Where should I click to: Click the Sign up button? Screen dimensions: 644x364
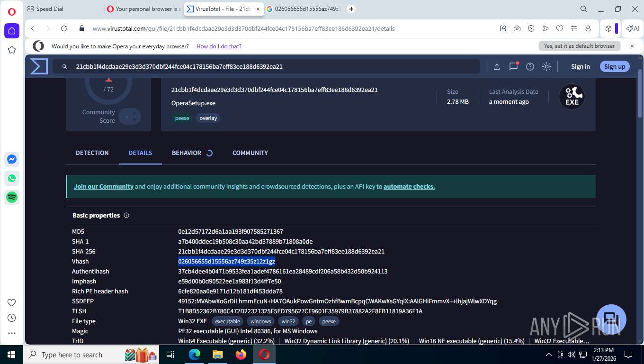[615, 66]
